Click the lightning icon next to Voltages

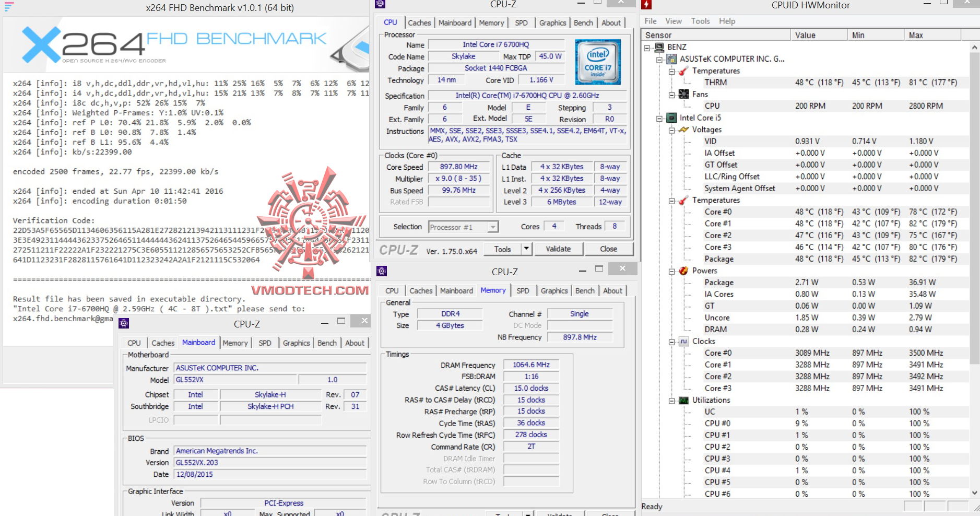pos(683,130)
